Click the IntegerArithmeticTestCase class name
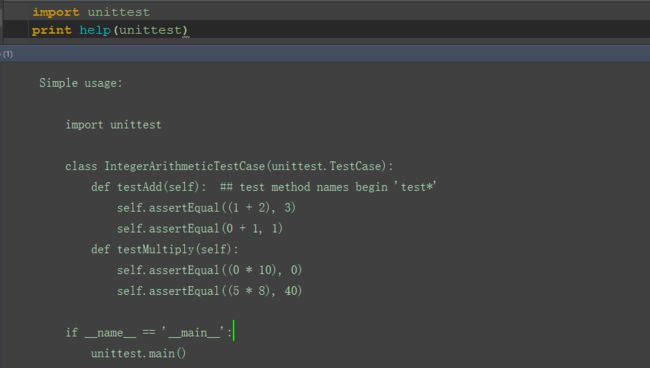The height and width of the screenshot is (368, 650). click(x=184, y=166)
